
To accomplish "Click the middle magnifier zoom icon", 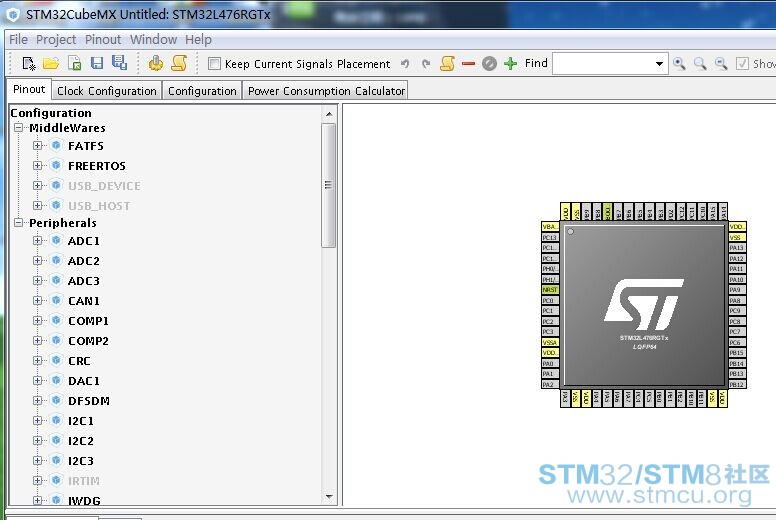I will pyautogui.click(x=700, y=63).
